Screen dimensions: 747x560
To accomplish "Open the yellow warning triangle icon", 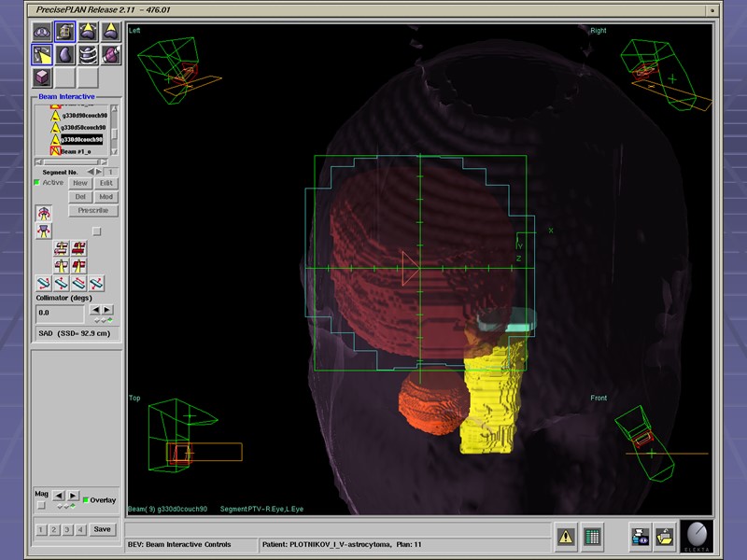I will click(566, 537).
